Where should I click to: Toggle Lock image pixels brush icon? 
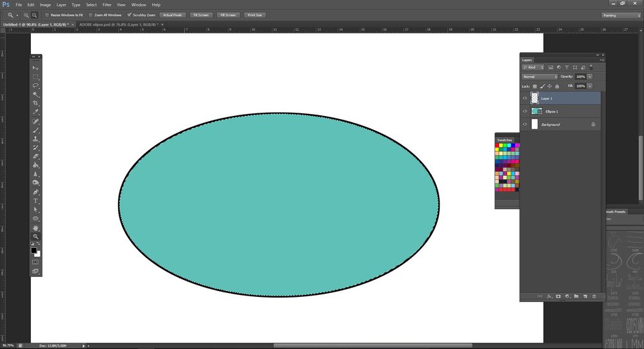click(542, 86)
